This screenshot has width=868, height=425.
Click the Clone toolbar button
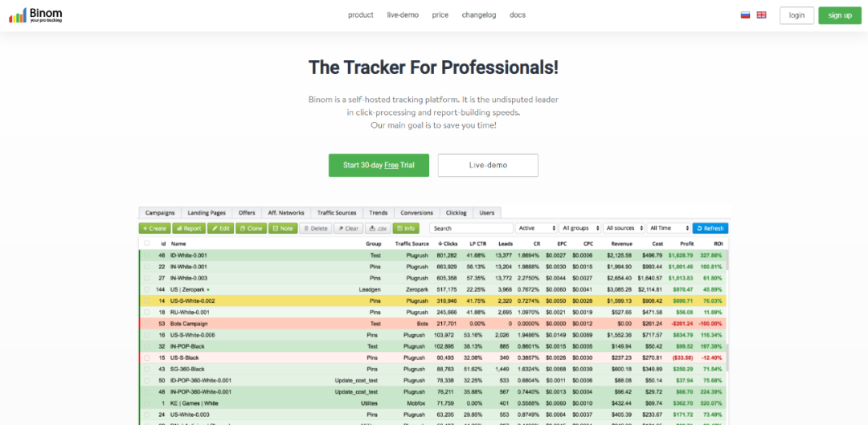(251, 228)
